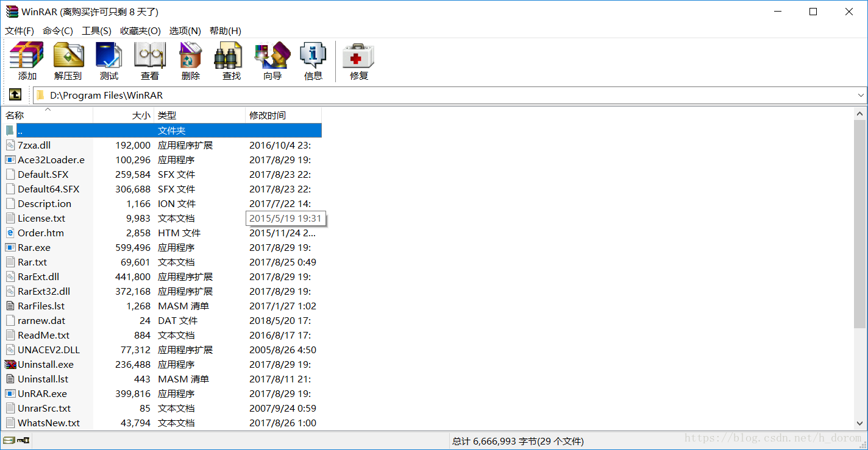The width and height of the screenshot is (868, 450).
Task: Click the scrollbar down arrow
Action: 860,423
